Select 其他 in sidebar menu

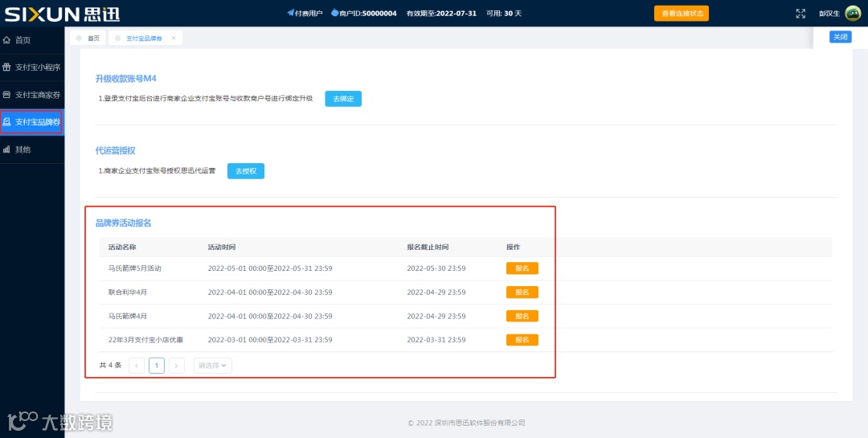point(32,149)
